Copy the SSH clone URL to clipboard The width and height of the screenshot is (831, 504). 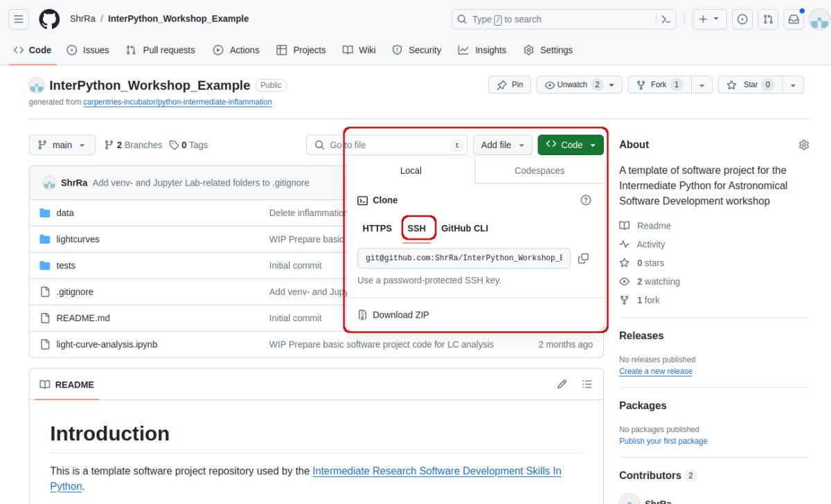point(583,258)
